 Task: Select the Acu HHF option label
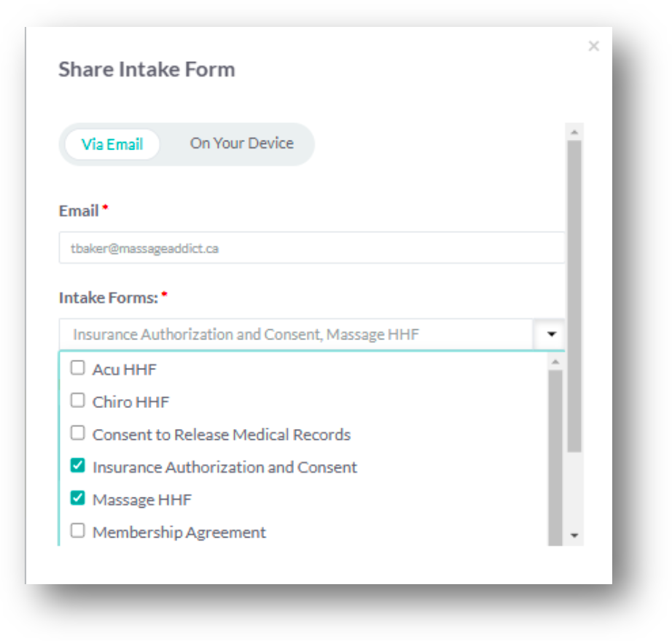click(124, 369)
